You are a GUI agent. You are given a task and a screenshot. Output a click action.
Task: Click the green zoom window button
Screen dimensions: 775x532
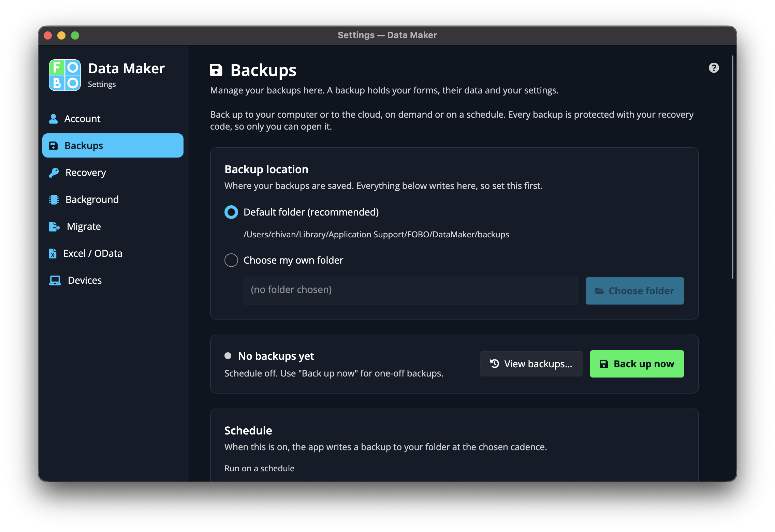click(75, 35)
